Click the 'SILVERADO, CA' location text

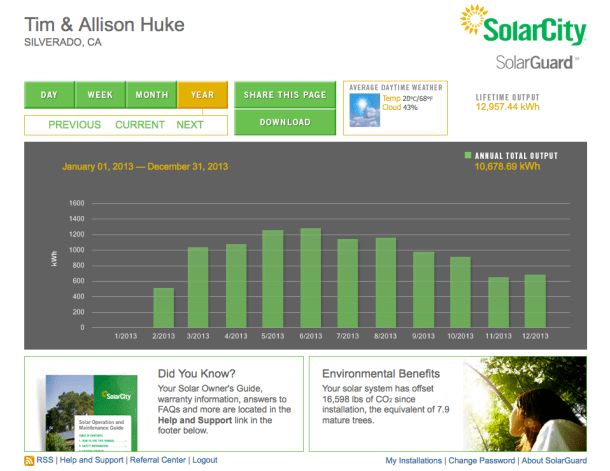pos(63,42)
